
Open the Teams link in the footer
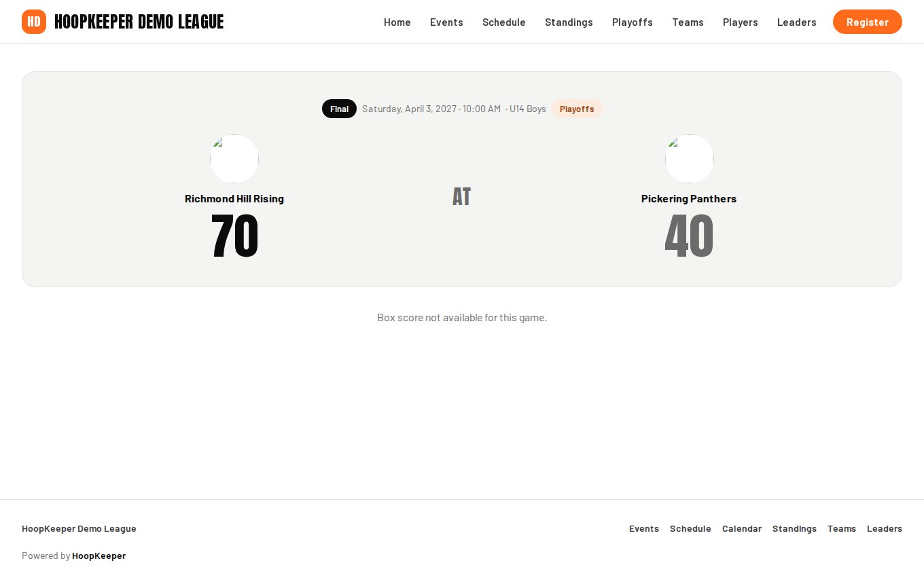842,528
